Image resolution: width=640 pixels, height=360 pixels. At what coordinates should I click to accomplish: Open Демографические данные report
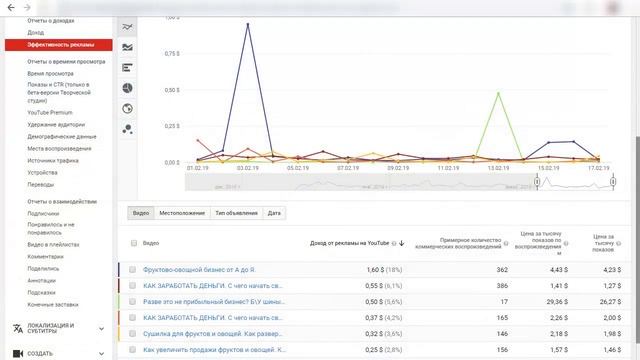62,137
